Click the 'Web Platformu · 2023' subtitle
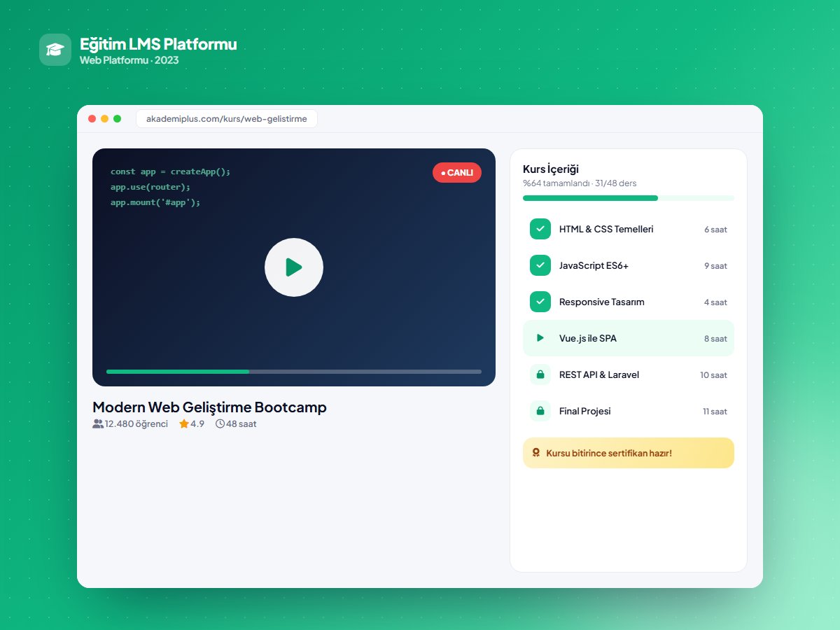840x630 pixels. (129, 60)
